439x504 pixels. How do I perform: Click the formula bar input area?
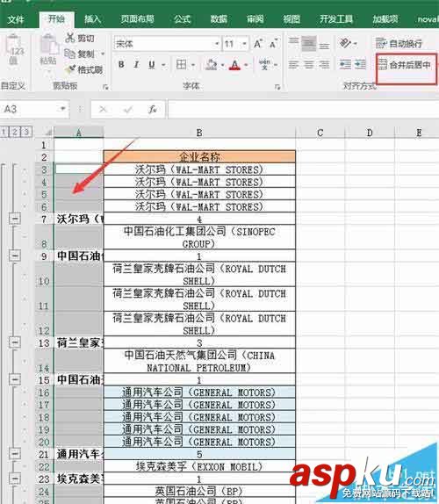[303, 109]
